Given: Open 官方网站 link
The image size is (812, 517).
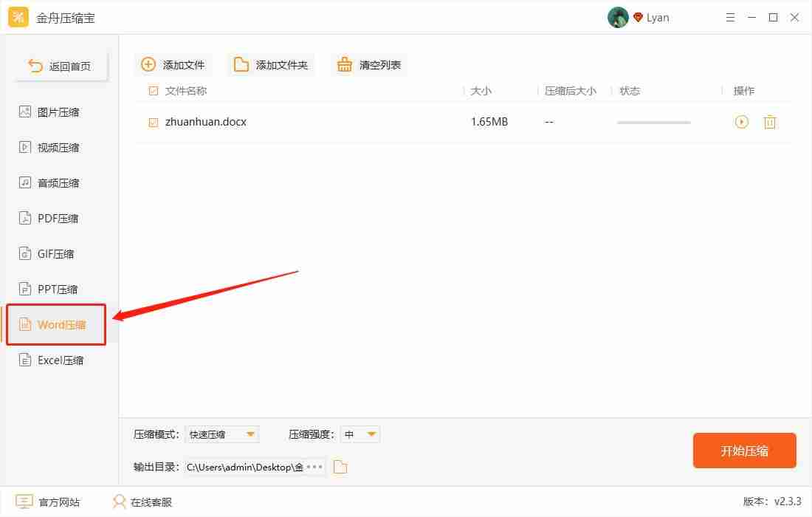Looking at the screenshot, I should 48,502.
